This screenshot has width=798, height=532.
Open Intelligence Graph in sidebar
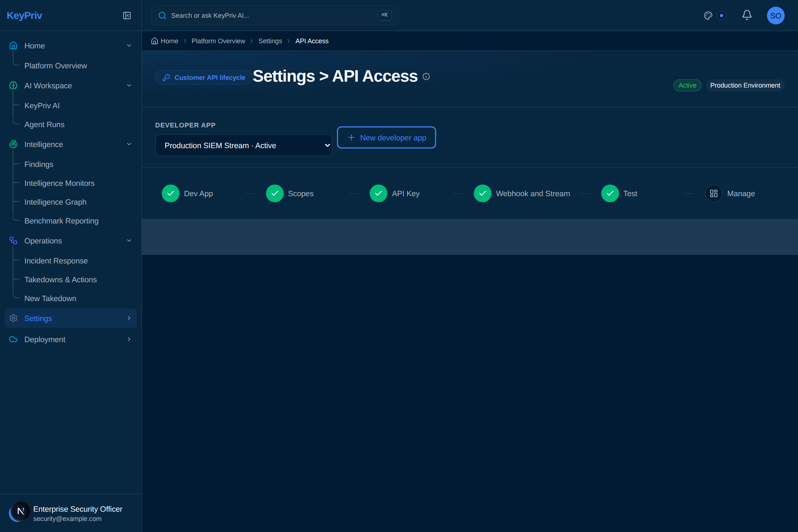(x=55, y=202)
